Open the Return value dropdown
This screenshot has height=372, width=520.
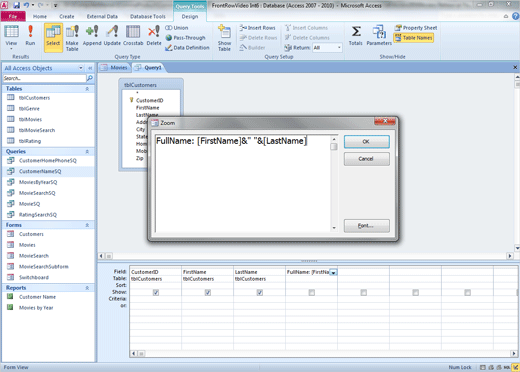coord(339,48)
